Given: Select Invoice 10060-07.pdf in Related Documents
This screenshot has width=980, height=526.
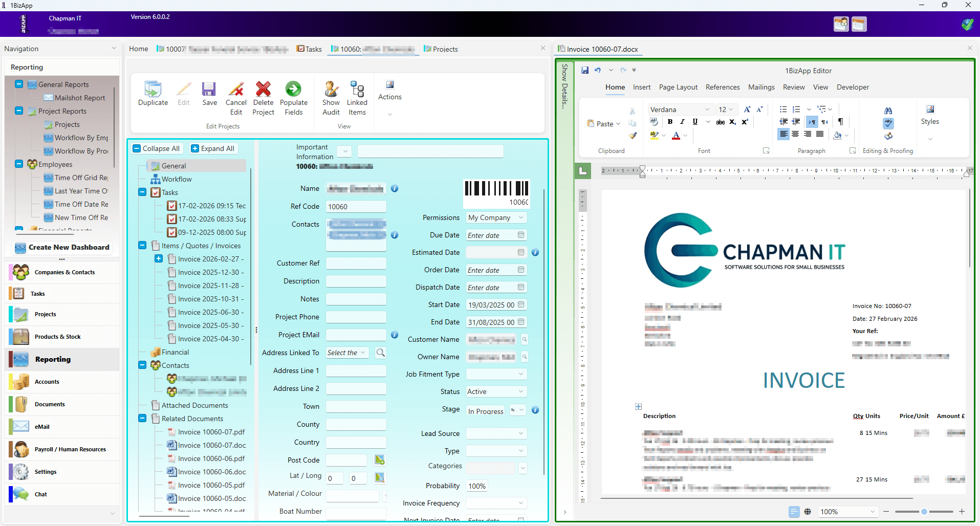Looking at the screenshot, I should [211, 432].
